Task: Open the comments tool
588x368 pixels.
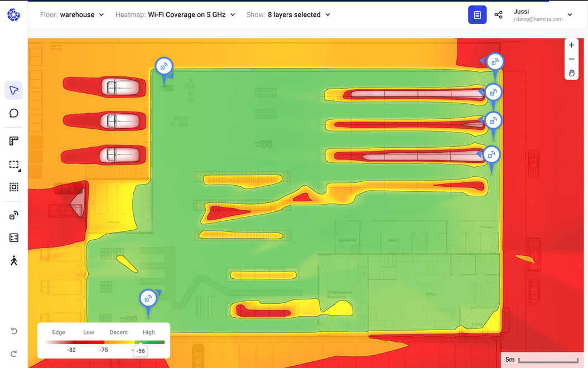Action: coord(13,113)
